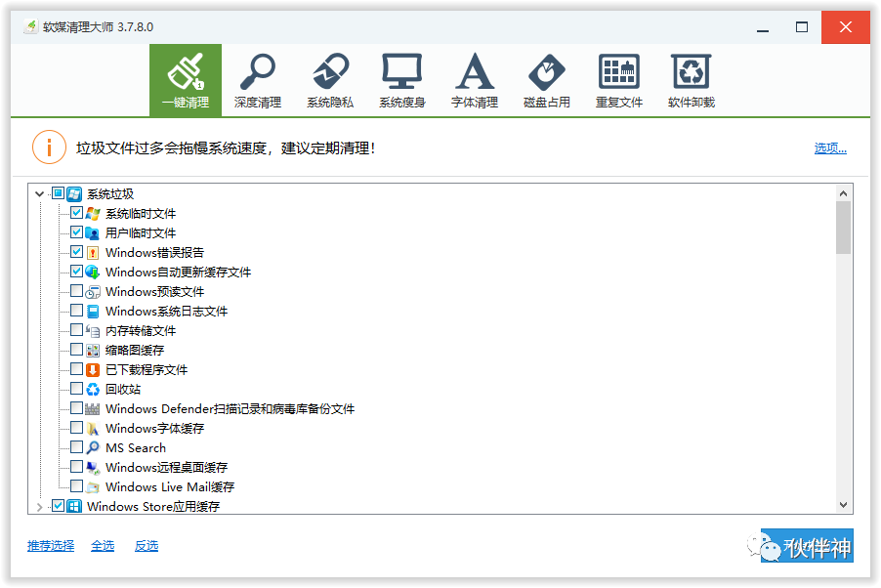Open the 选项... options link
Image resolution: width=881 pixels, height=588 pixels.
pos(830,147)
